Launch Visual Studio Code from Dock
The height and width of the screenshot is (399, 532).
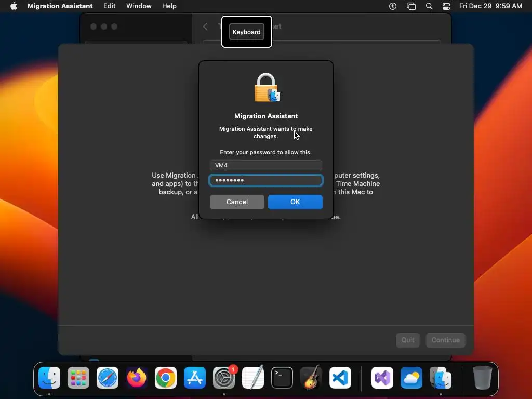pyautogui.click(x=340, y=378)
